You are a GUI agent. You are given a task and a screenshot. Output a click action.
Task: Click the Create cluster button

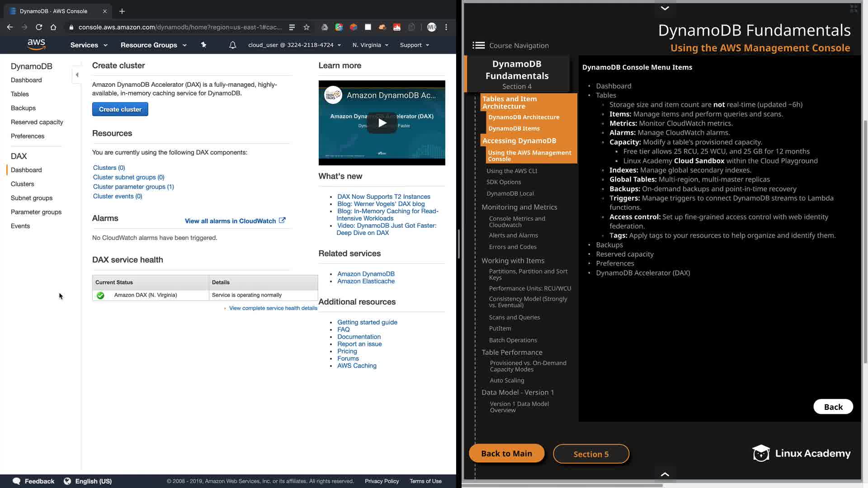tap(120, 109)
